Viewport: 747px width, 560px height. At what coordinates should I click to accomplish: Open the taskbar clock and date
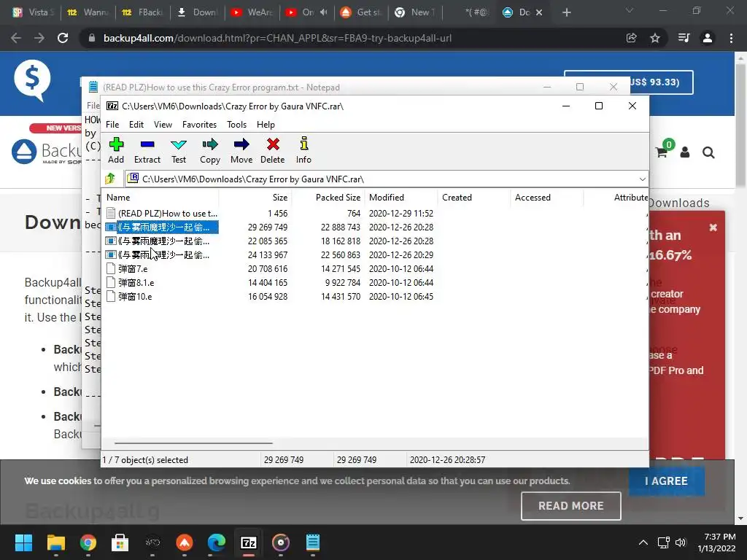coord(716,542)
